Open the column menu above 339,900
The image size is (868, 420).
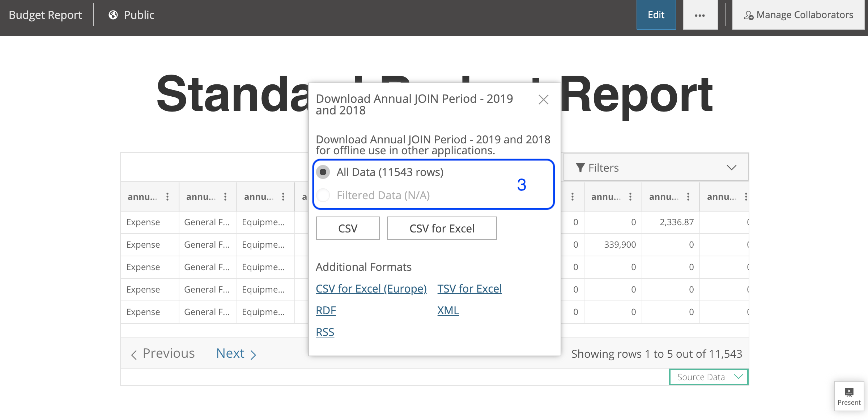(630, 197)
